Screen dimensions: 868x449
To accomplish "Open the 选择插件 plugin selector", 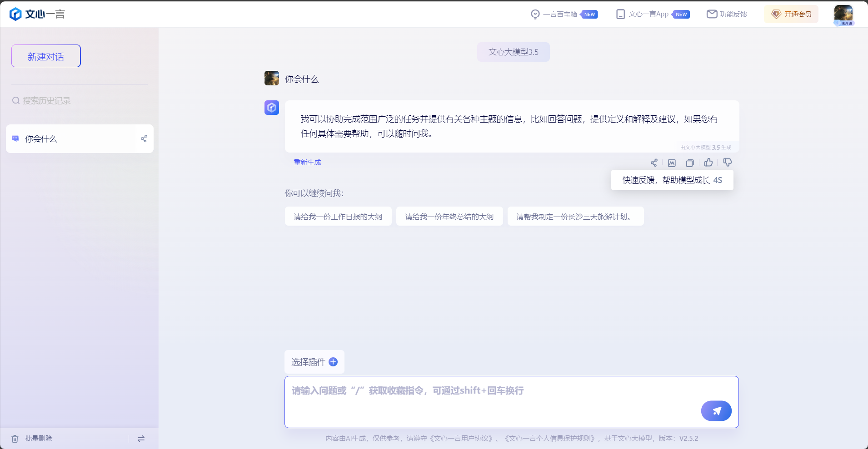I will (x=314, y=362).
